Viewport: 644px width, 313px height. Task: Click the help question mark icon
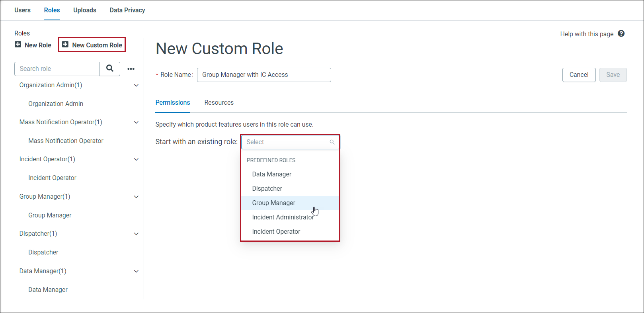tap(621, 34)
